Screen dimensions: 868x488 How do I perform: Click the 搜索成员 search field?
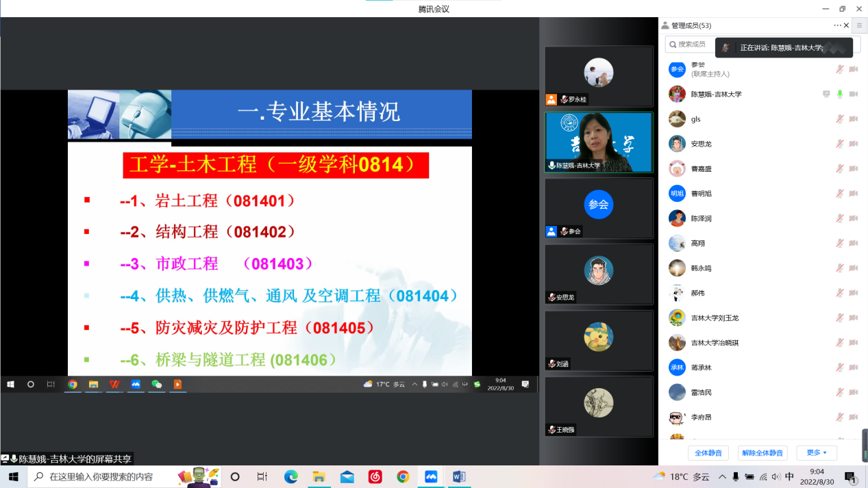tap(692, 44)
